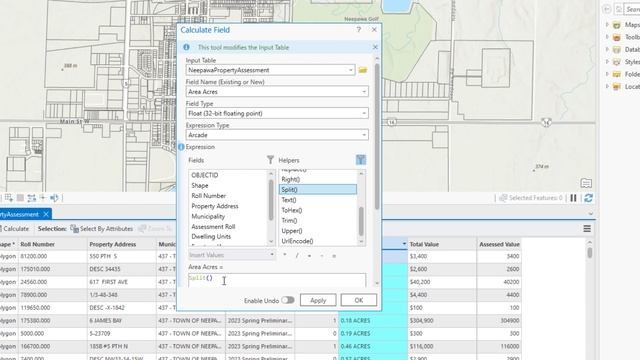Click the Assessed Value column header
The image size is (640, 360).
click(499, 244)
